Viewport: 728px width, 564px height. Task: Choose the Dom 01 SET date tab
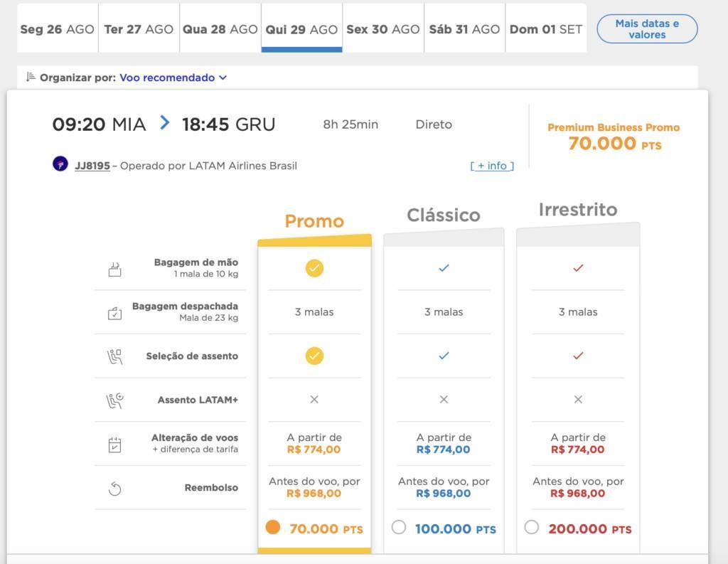click(546, 28)
